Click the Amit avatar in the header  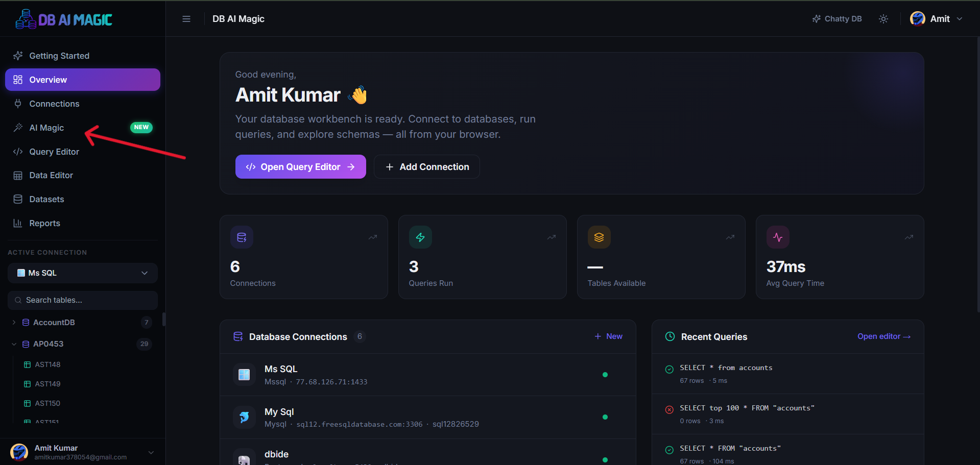(918, 19)
